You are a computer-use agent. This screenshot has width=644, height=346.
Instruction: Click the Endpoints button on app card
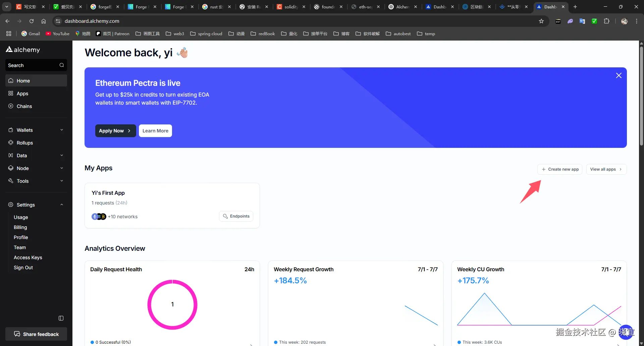(x=236, y=216)
